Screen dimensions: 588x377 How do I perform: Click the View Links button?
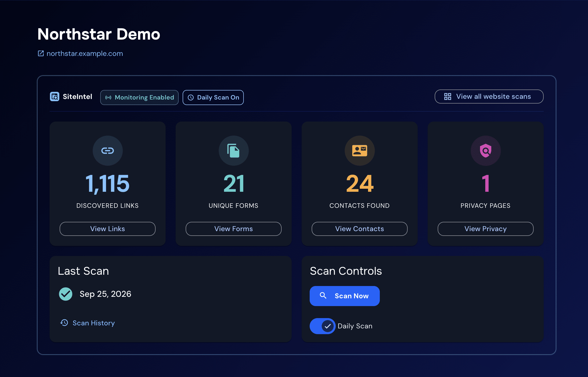coord(107,229)
